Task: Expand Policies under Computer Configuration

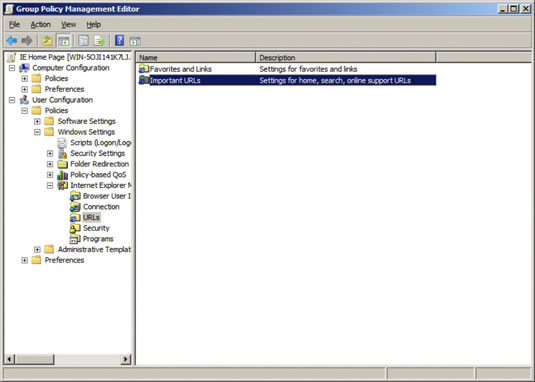Action: click(x=25, y=79)
